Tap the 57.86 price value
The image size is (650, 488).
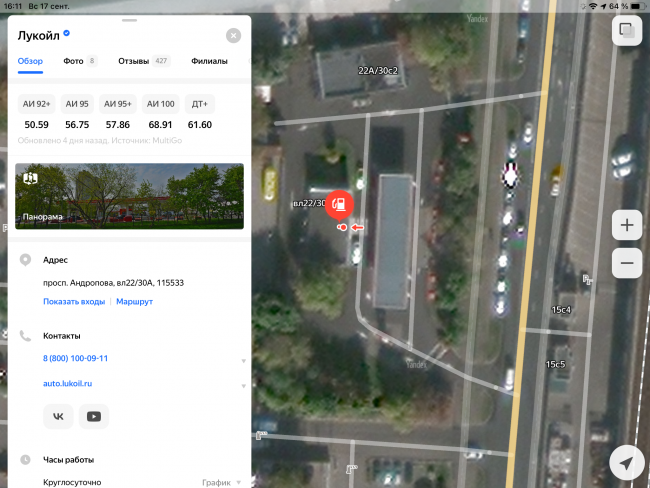[x=118, y=125]
